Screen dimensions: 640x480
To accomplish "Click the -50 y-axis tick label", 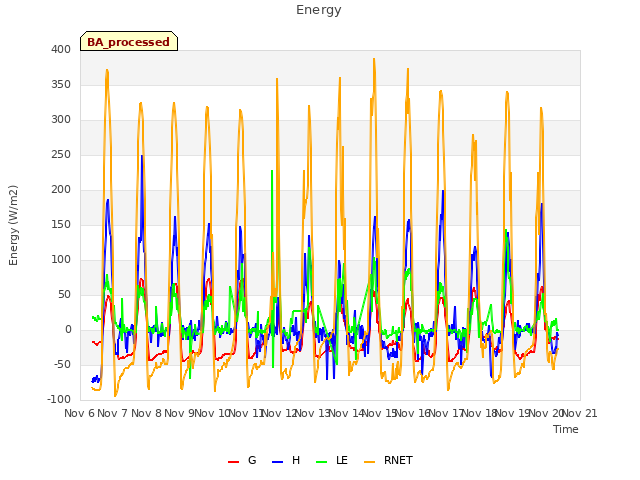I will coord(62,364).
